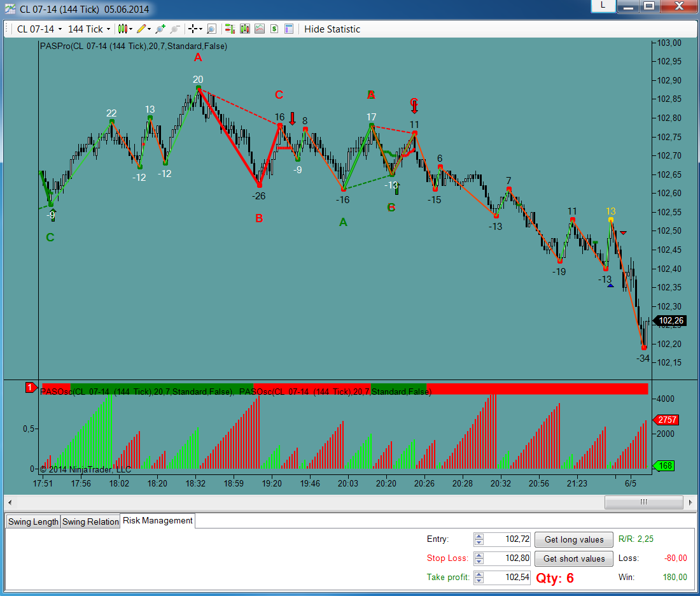The image size is (700, 596).
Task: Click the swing low label -34
Action: [643, 358]
